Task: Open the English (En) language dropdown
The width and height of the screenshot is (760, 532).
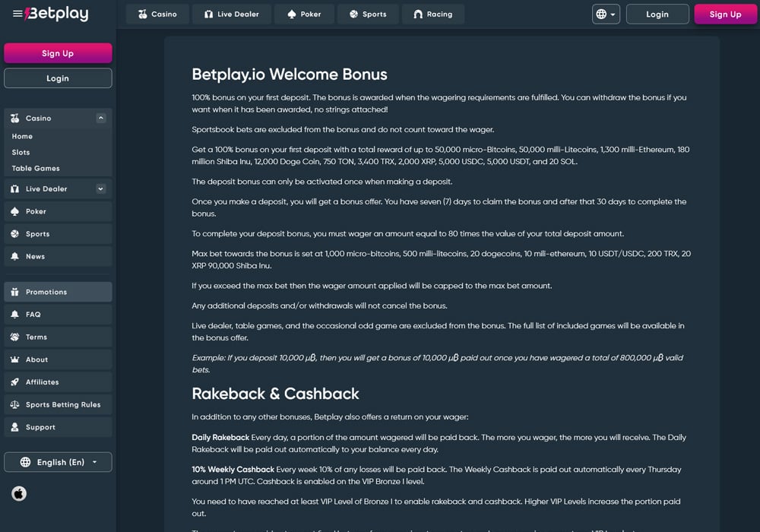Action: coord(58,462)
